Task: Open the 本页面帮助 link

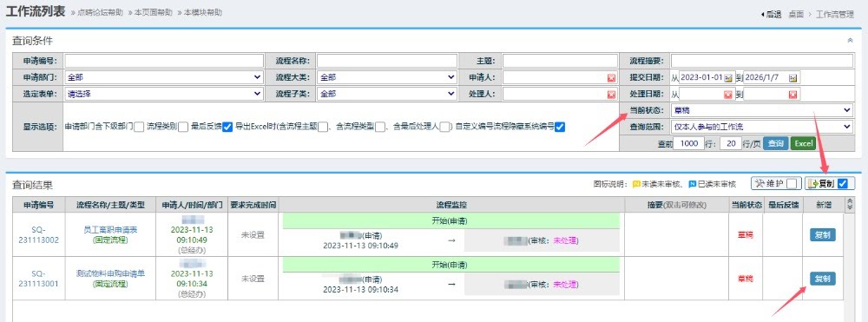Action: point(154,13)
